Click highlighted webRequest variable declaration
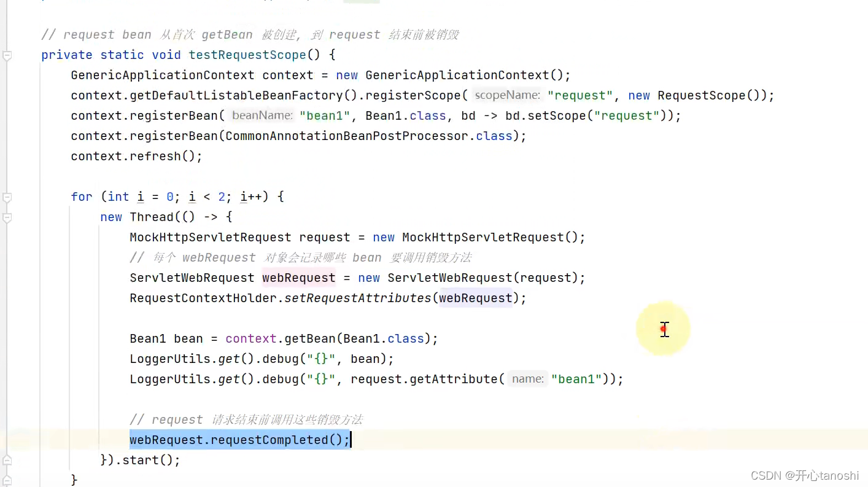868x487 pixels. coord(299,278)
